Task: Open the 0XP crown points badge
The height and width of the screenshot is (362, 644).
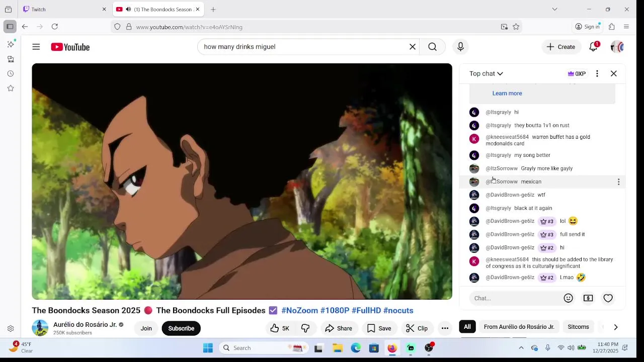Action: pos(577,73)
